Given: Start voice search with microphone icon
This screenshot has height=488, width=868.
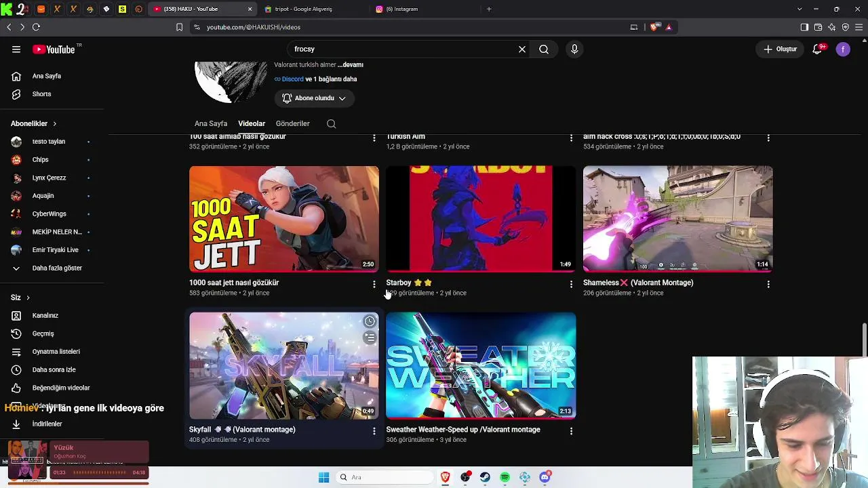Looking at the screenshot, I should [x=574, y=49].
